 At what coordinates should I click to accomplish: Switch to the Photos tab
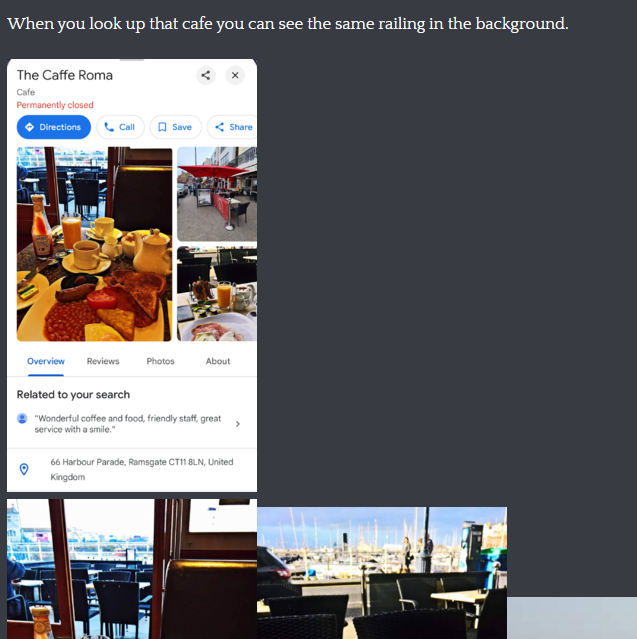click(161, 361)
